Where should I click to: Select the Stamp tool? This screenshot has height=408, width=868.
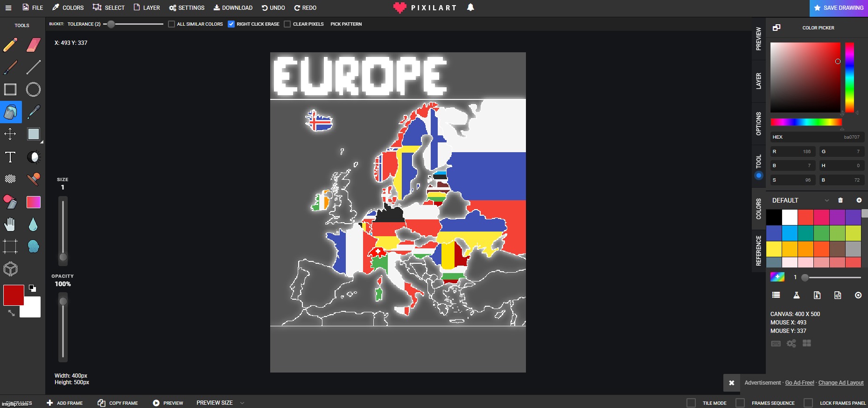coord(34,134)
